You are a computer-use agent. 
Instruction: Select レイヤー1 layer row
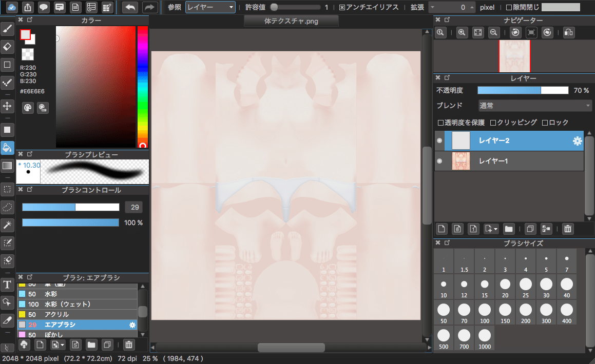(x=509, y=161)
